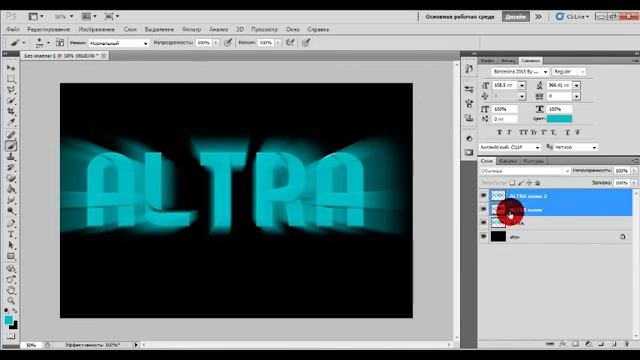Image resolution: width=640 pixels, height=360 pixels.
Task: Switch to the Контуры tab
Action: [533, 161]
